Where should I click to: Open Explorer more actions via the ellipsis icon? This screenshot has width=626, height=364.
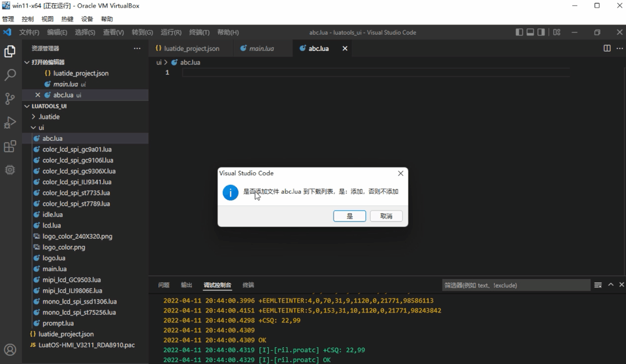click(137, 49)
